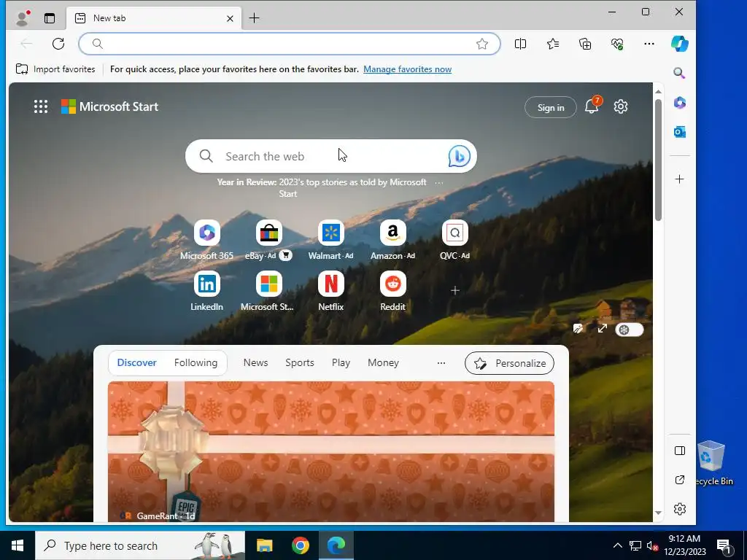Show more feed categories ellipsis
The height and width of the screenshot is (560, 747).
click(441, 363)
